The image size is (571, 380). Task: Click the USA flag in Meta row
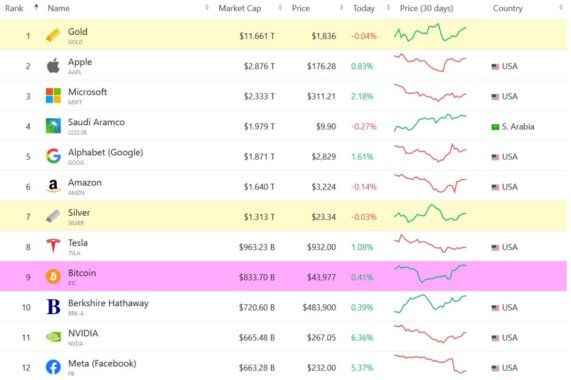(495, 368)
